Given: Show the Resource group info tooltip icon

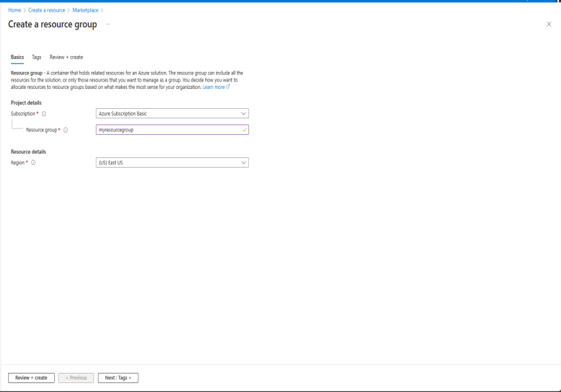Looking at the screenshot, I should click(x=66, y=130).
